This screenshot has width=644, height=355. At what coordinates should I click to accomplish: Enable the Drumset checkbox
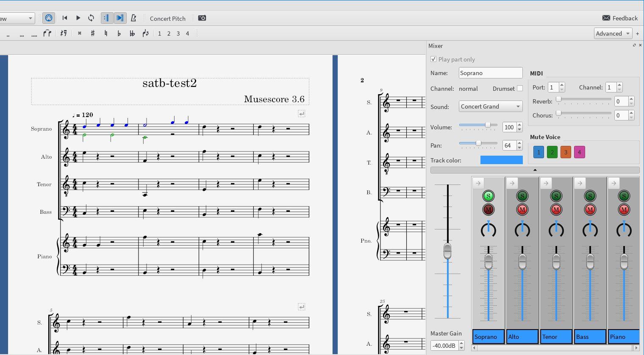pos(520,89)
